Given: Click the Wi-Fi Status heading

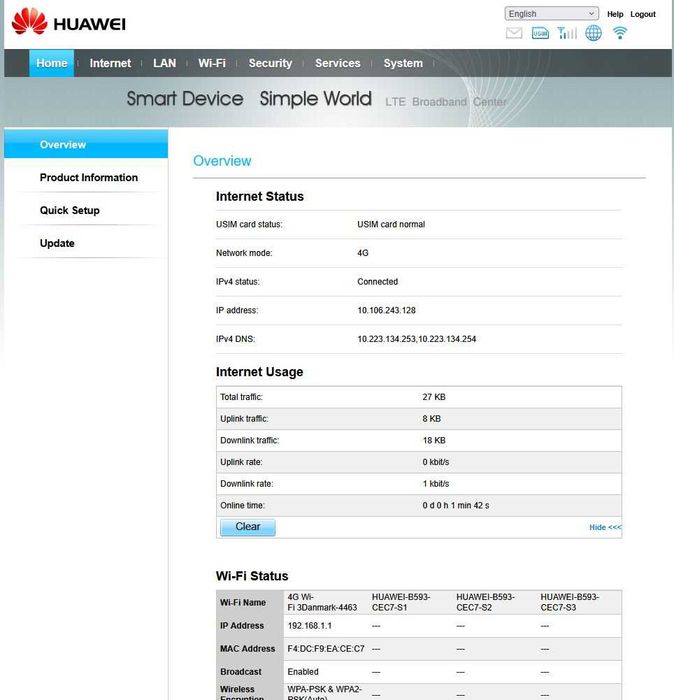Looking at the screenshot, I should (252, 576).
